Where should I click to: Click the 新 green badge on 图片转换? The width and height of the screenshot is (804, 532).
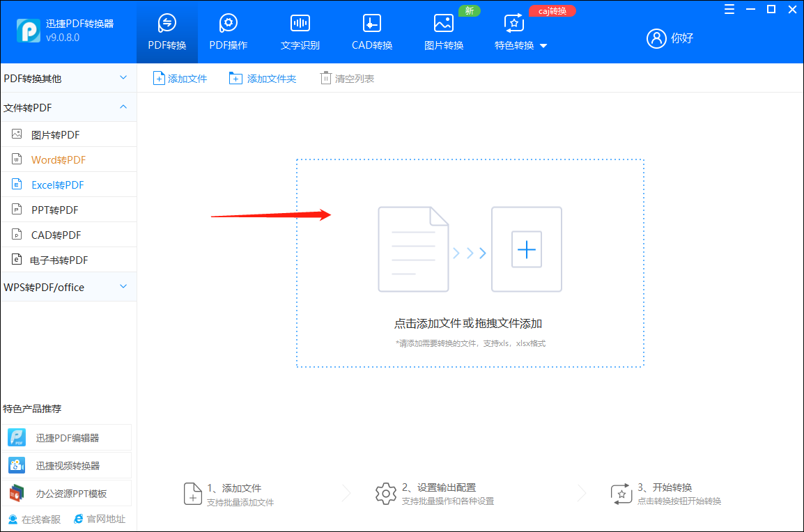[x=469, y=10]
